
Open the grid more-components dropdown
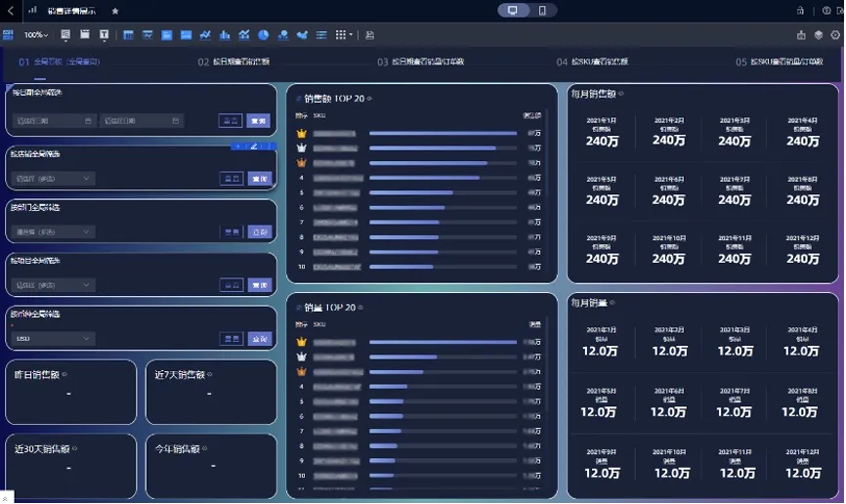(x=344, y=35)
